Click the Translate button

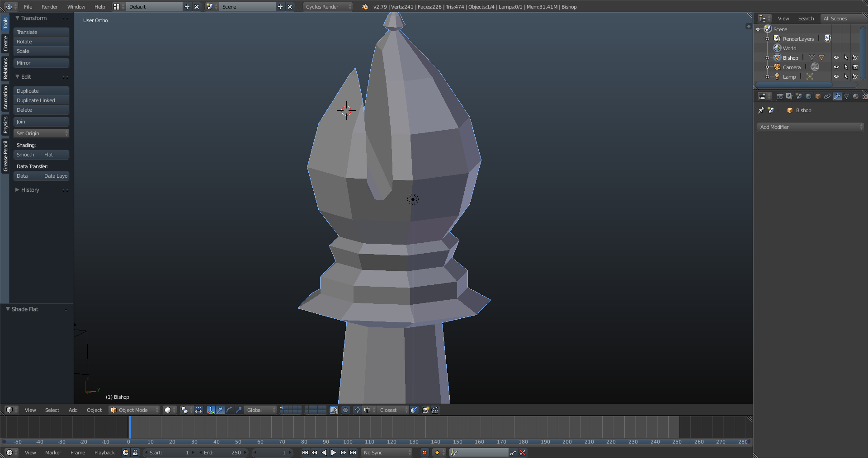pos(41,32)
